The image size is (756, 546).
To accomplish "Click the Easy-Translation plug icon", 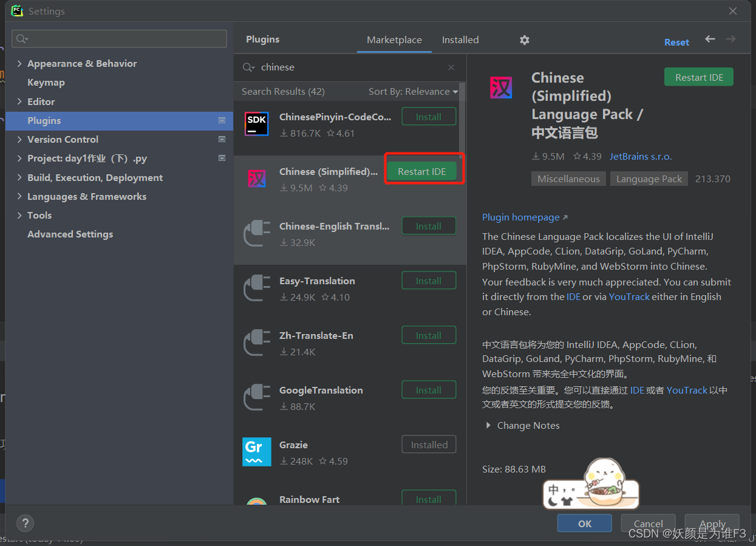I will pos(257,288).
